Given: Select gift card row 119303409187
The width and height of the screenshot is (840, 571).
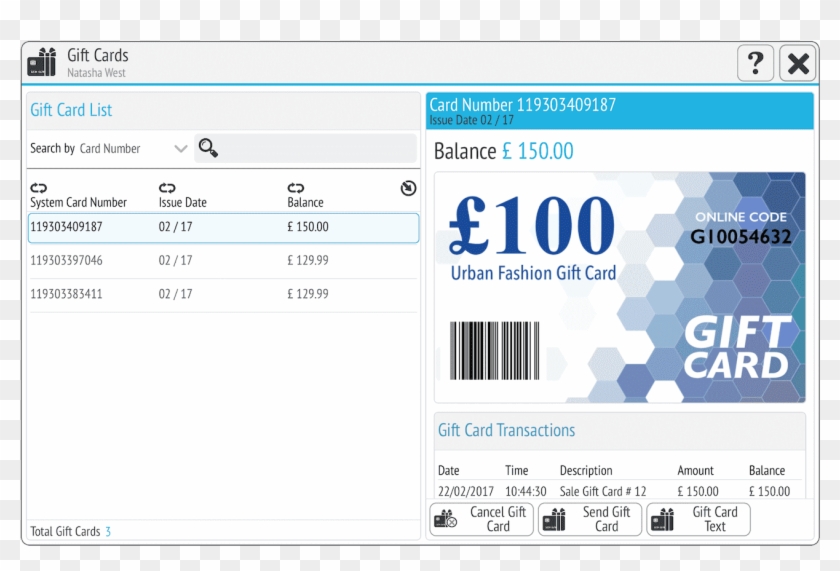Looking at the screenshot, I should (x=223, y=228).
